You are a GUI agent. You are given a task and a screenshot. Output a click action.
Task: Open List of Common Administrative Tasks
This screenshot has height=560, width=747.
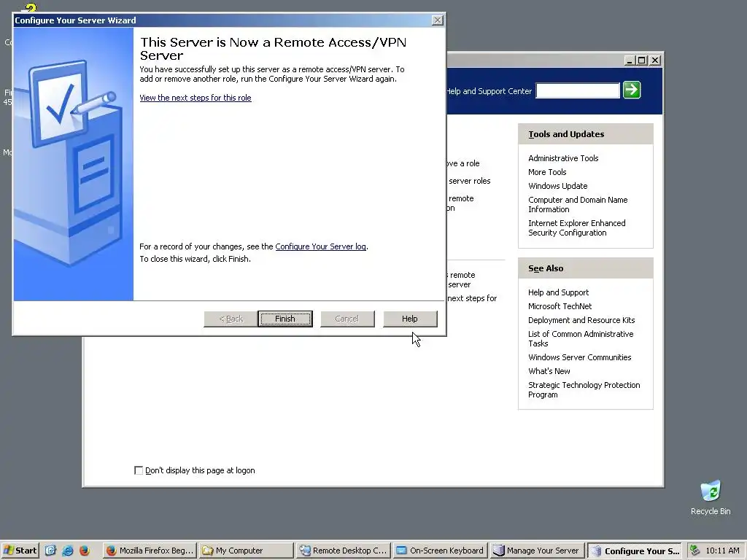[580, 338]
